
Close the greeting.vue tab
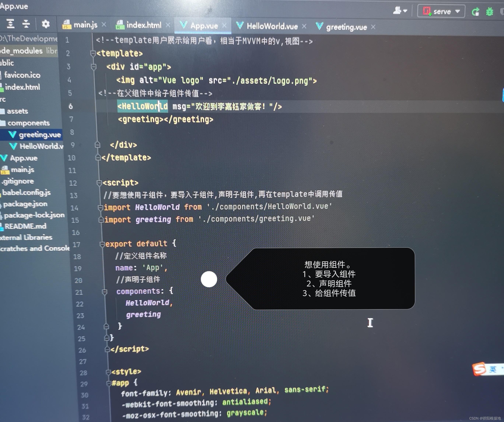[373, 27]
